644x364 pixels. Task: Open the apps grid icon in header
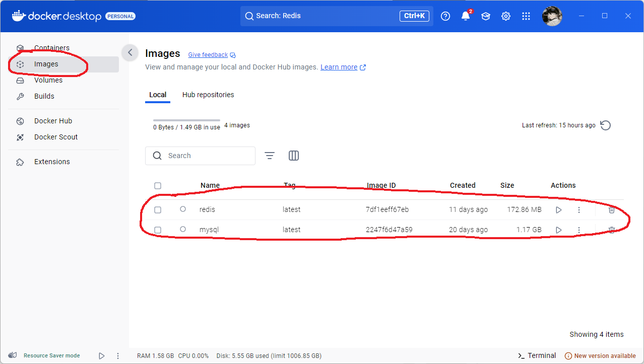(526, 16)
